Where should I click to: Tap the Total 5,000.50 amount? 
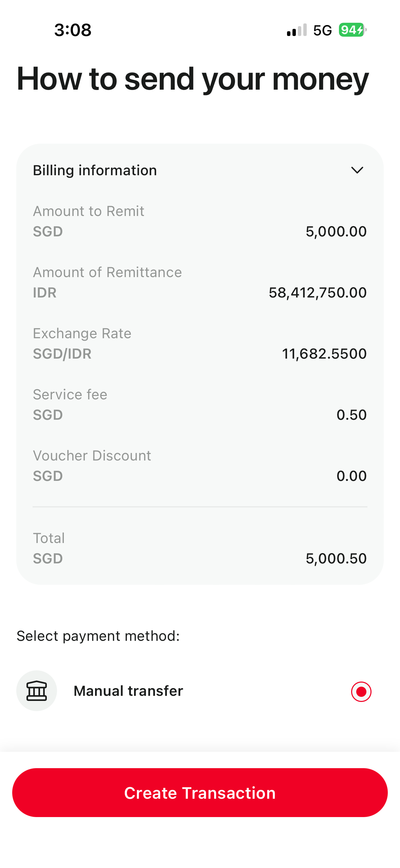pos(336,559)
